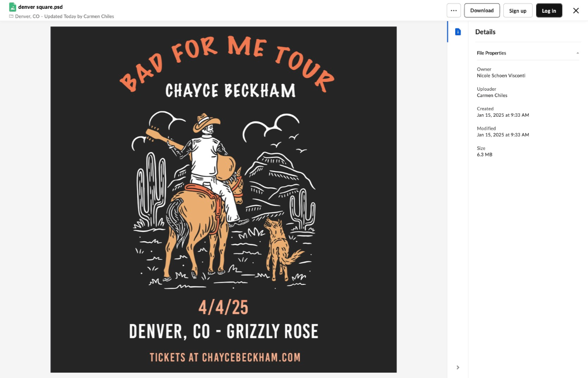Click the green image file type icon
This screenshot has height=378, width=588.
click(x=13, y=7)
